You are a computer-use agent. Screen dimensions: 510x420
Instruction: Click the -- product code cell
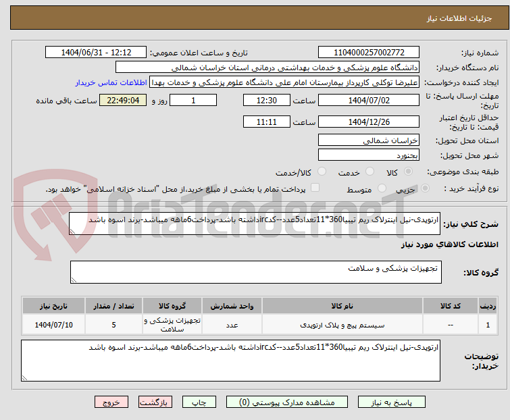point(450,324)
